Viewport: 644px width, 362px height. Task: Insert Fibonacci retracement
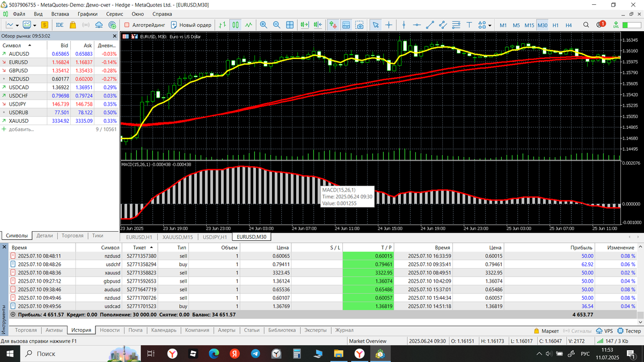point(456,25)
